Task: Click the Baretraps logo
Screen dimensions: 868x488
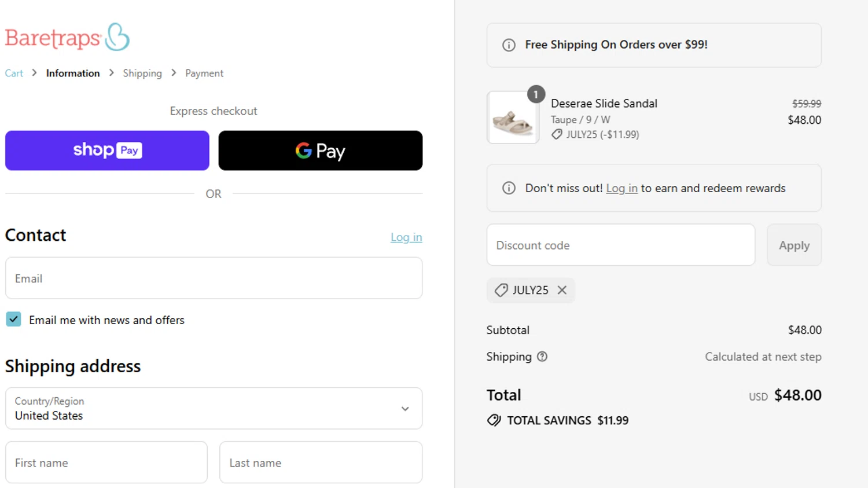Action: point(67,37)
